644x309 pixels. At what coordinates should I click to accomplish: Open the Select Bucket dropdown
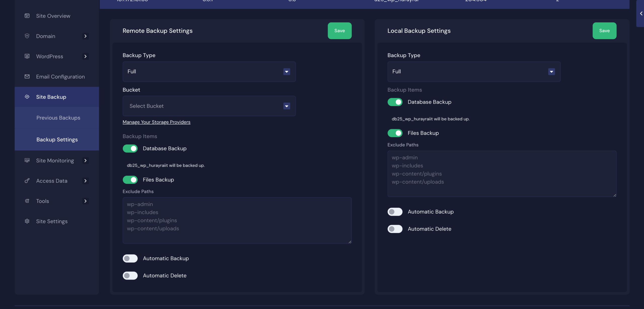click(x=209, y=106)
